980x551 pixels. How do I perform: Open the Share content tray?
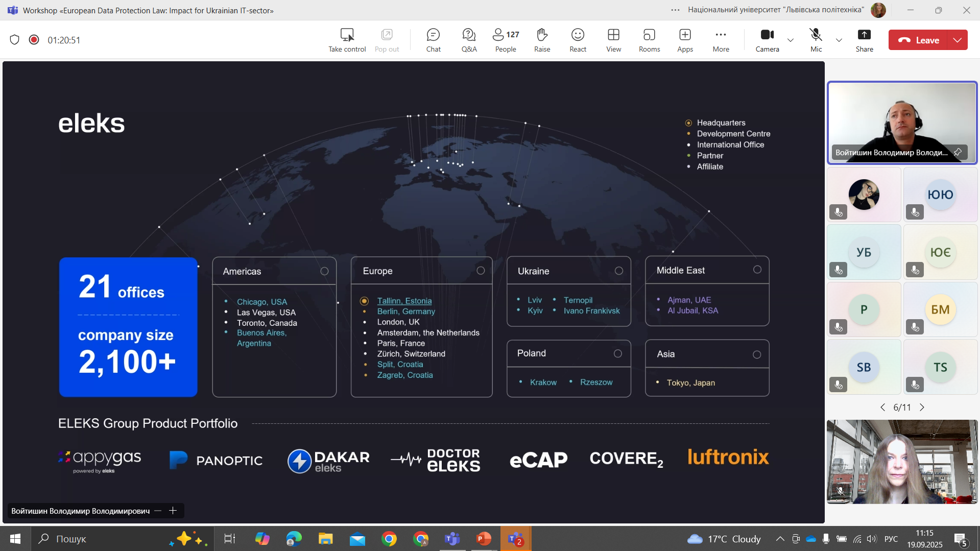pyautogui.click(x=864, y=40)
